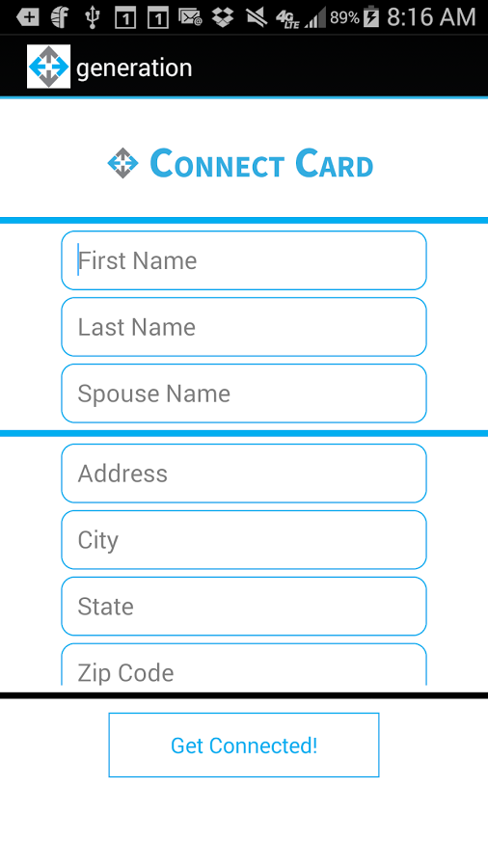The height and width of the screenshot is (868, 488).
Task: Select the Last Name input field
Action: tap(244, 327)
